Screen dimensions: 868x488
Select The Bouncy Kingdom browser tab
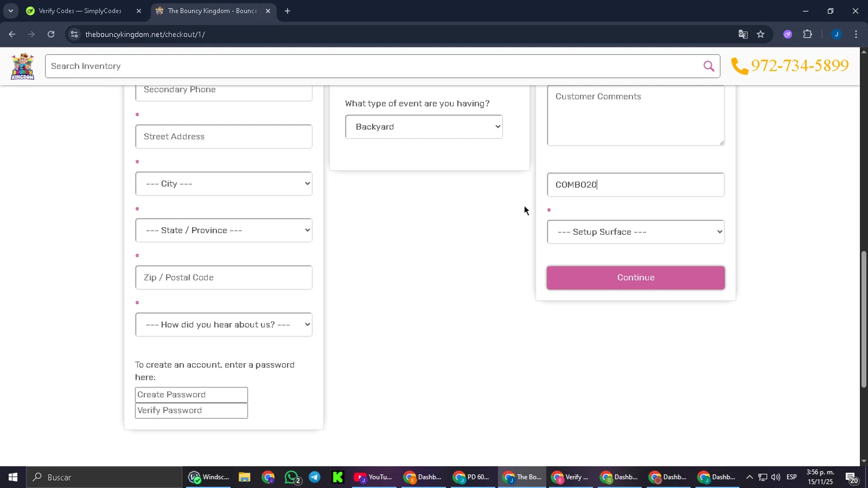pos(213,11)
